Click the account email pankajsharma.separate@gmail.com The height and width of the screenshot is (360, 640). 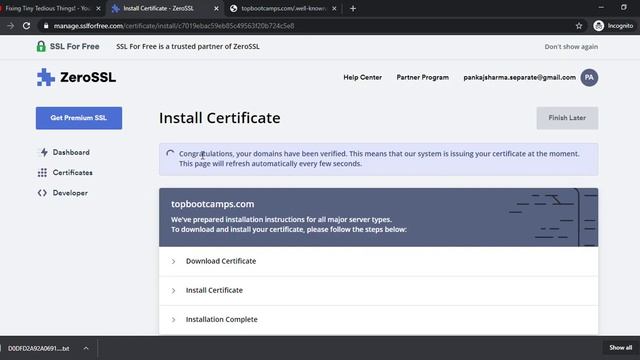click(519, 77)
